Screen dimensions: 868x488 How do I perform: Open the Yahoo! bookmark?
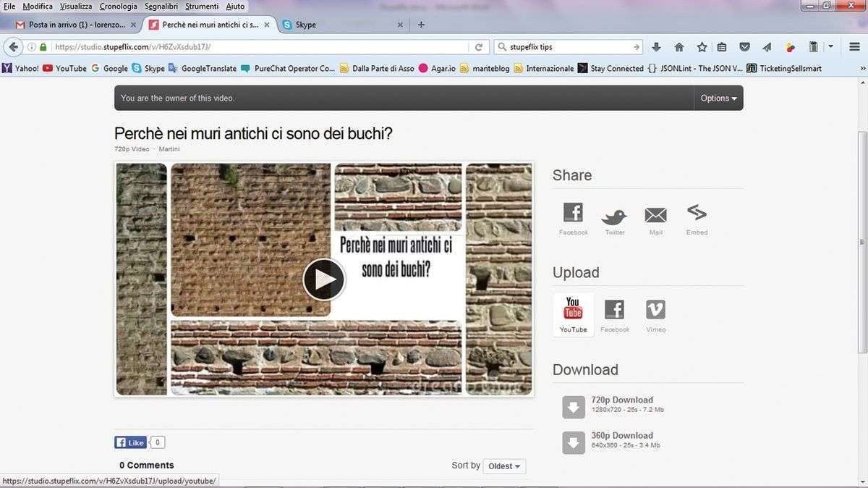click(x=20, y=69)
